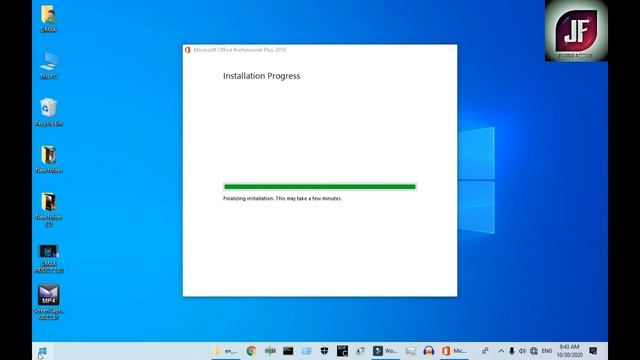Open the taskbar clock and date
Screen dimensions: 640x360
click(569, 351)
